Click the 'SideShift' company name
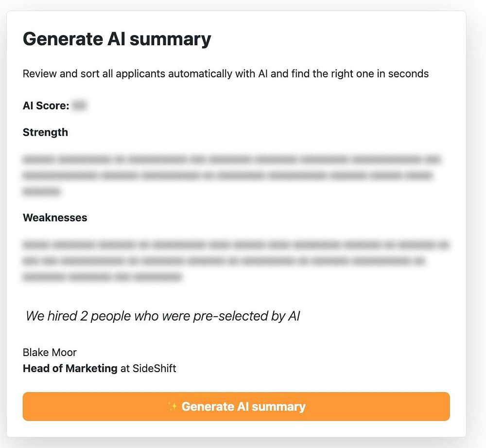This screenshot has height=448, width=486. tap(155, 369)
